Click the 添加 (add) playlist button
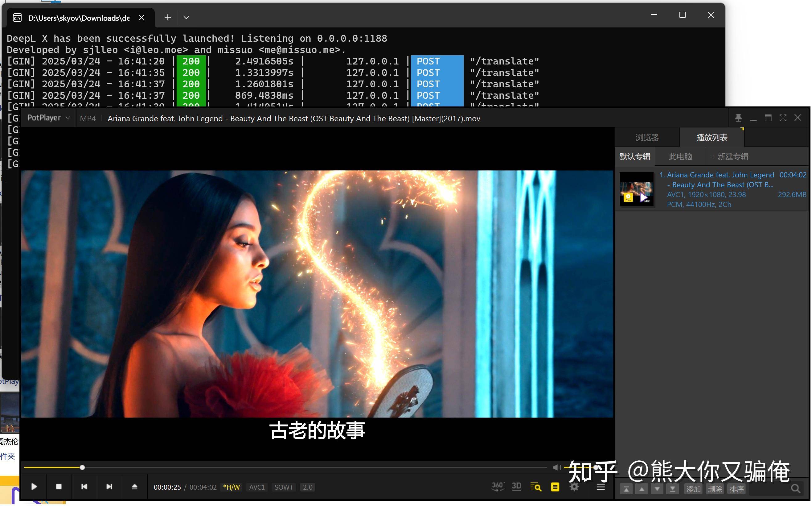The width and height of the screenshot is (812, 506). pos(693,489)
